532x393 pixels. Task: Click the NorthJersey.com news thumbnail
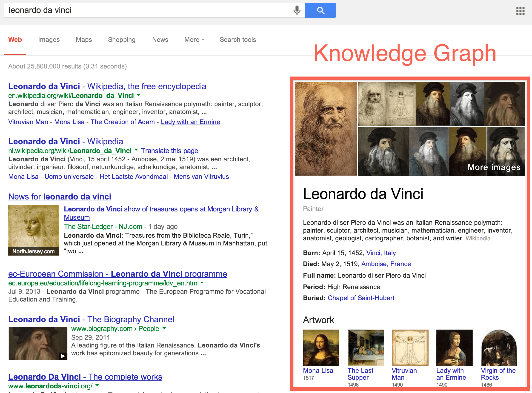[34, 230]
